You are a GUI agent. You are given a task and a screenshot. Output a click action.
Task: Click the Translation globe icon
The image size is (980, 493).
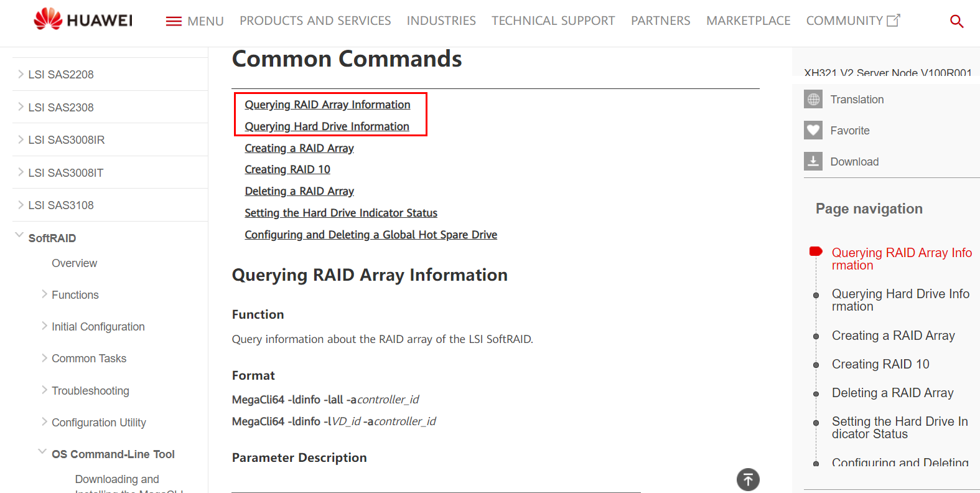tap(813, 99)
